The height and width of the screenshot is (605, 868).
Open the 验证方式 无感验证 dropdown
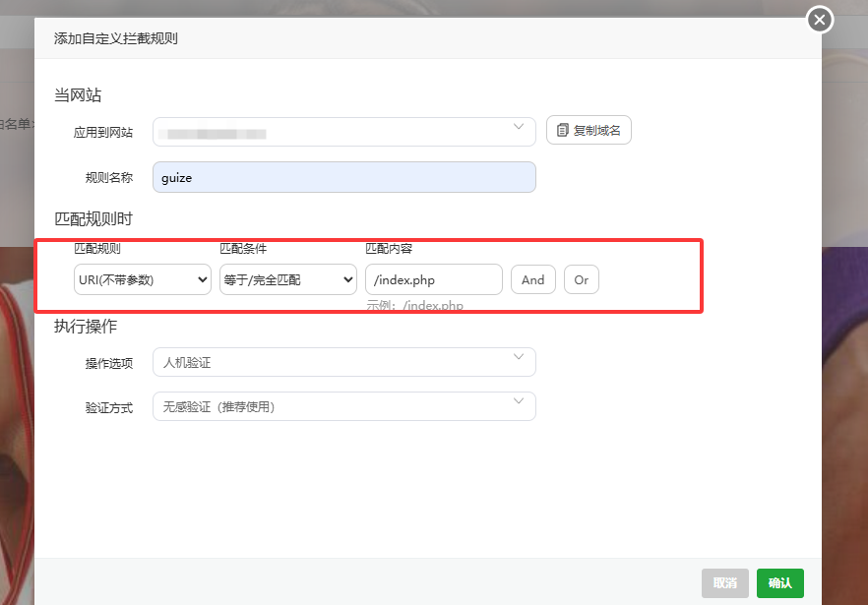coord(344,405)
